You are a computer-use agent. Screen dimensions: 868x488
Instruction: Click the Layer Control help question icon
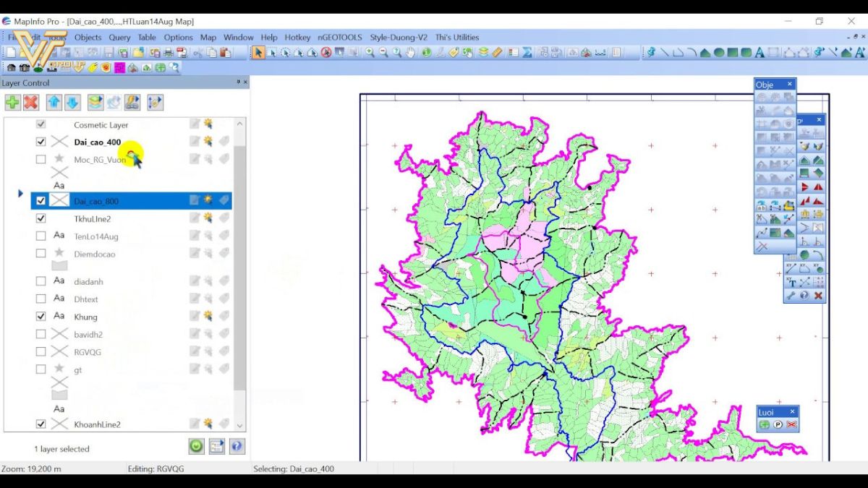(237, 446)
